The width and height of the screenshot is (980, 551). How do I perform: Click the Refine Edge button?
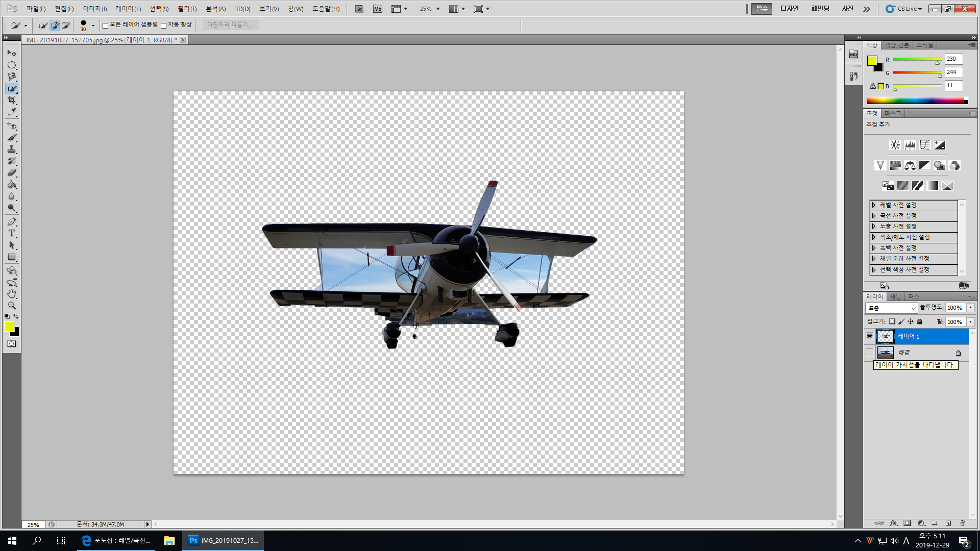[x=230, y=25]
